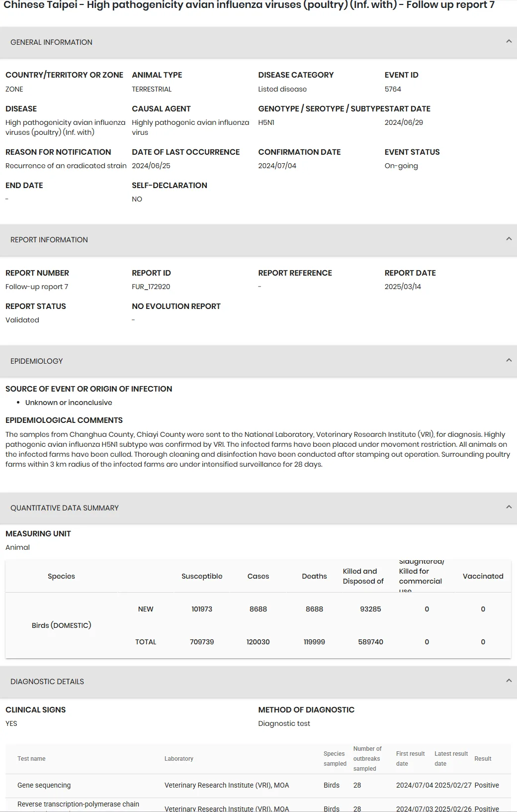
Task: Collapse the Diagnostic Details section chevron
Action: point(509,681)
